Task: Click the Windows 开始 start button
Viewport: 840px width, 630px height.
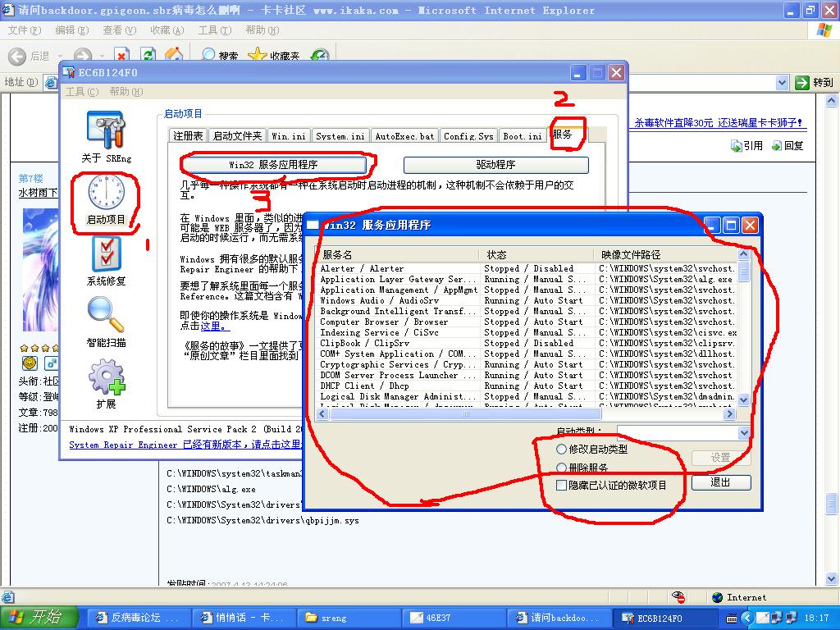Action: tap(39, 618)
